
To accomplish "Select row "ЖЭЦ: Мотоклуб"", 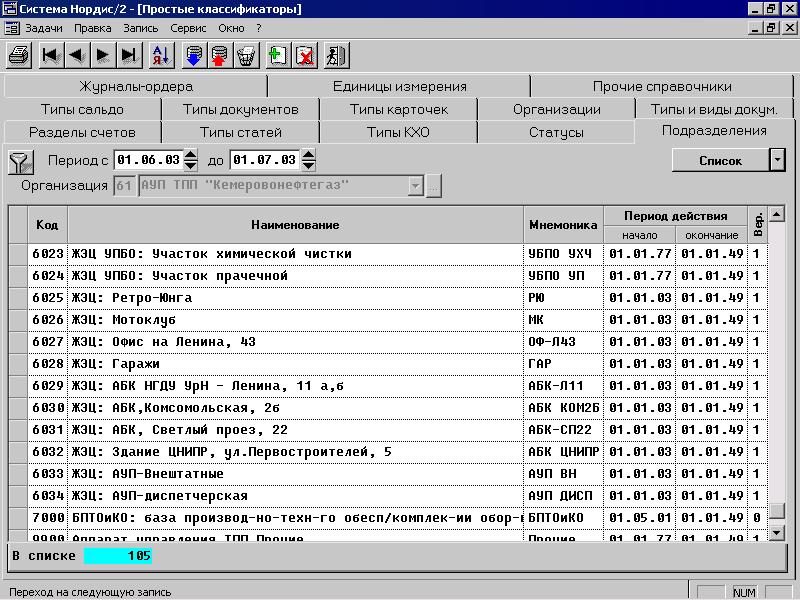I will pos(388,320).
